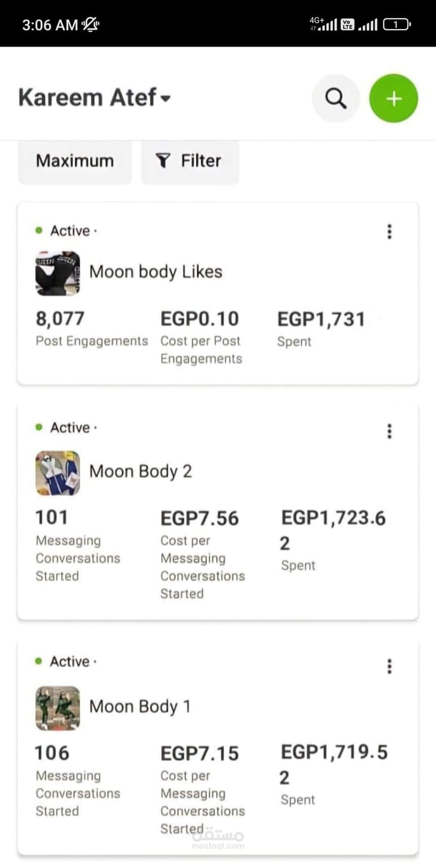Open options menu for Moon body Likes
The height and width of the screenshot is (868, 436).
point(389,231)
